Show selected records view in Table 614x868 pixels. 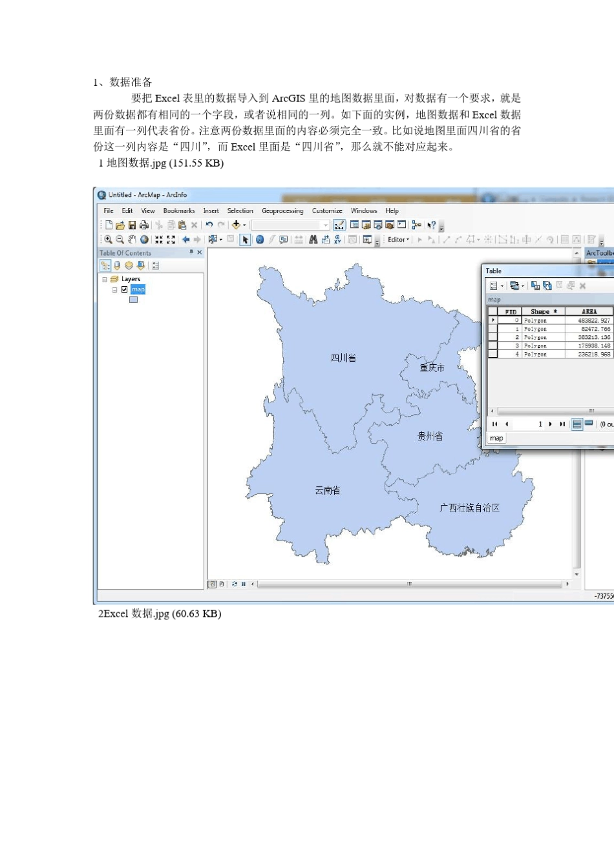tap(589, 422)
